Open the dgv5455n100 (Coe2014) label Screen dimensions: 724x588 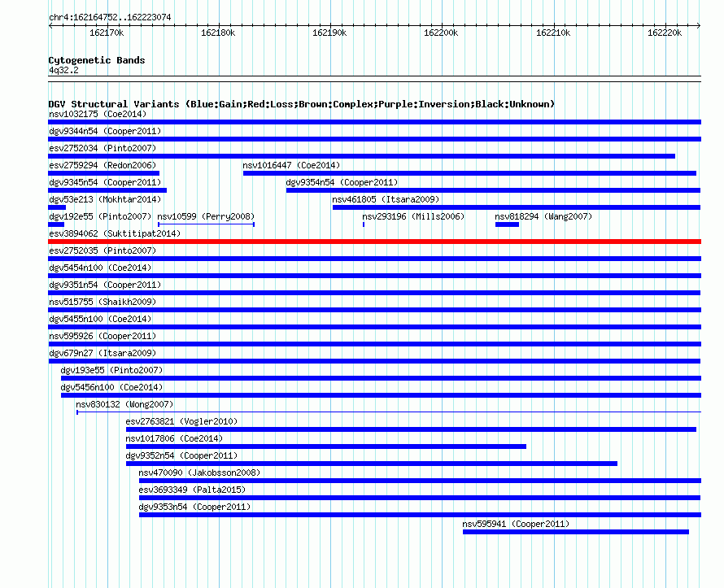pyautogui.click(x=100, y=319)
